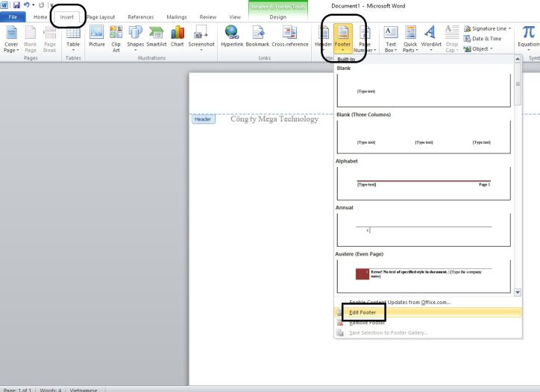
Task: Enable Content Updates from Office.com
Action: (427, 302)
